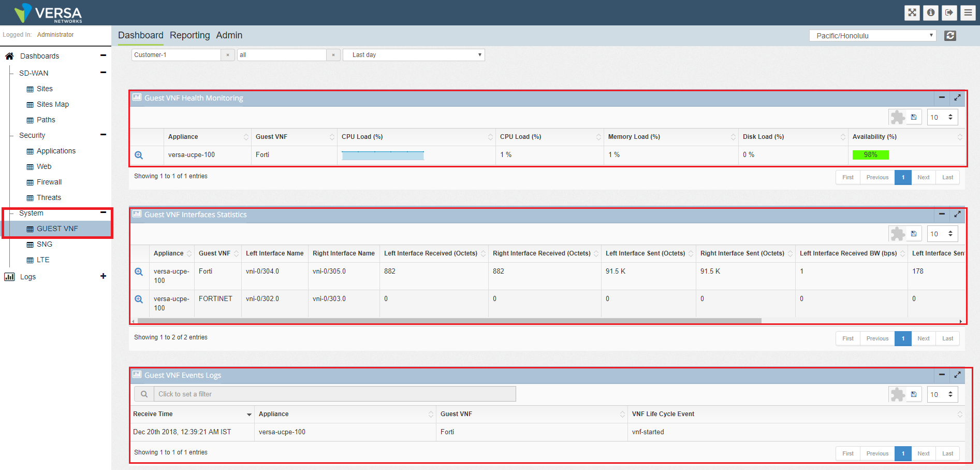
Task: Click horizontal scrollbar in Interfaces Statistics table
Action: tap(449, 321)
